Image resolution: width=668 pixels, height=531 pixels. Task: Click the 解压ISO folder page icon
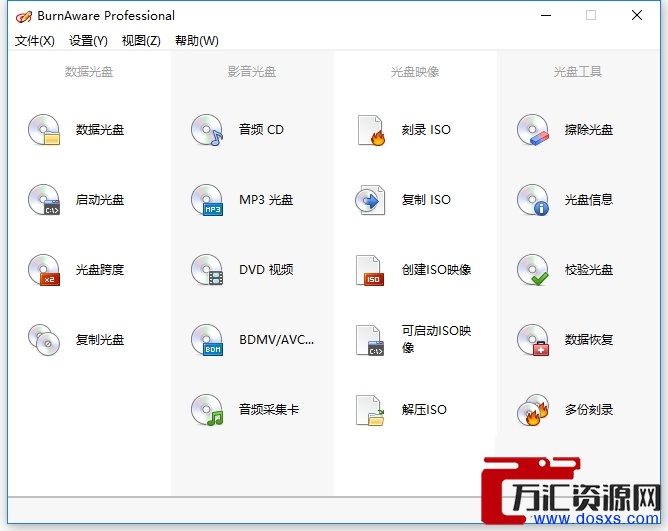(x=370, y=410)
